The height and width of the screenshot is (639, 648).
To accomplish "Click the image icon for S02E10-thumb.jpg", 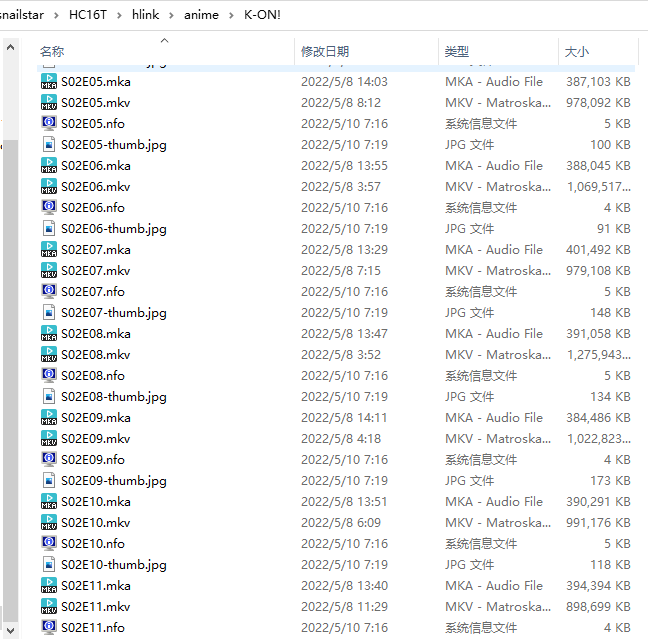I will pyautogui.click(x=49, y=565).
